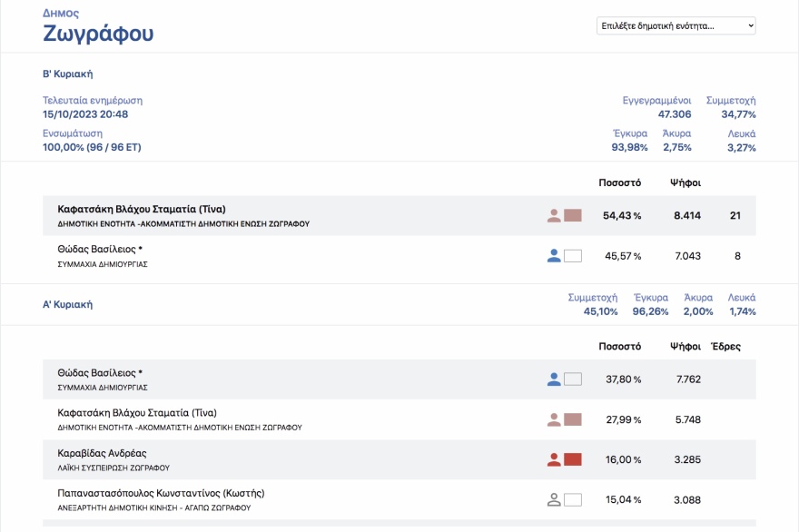Click the Ζωγράφου municipality heading
The width and height of the screenshot is (799, 532).
point(98,34)
